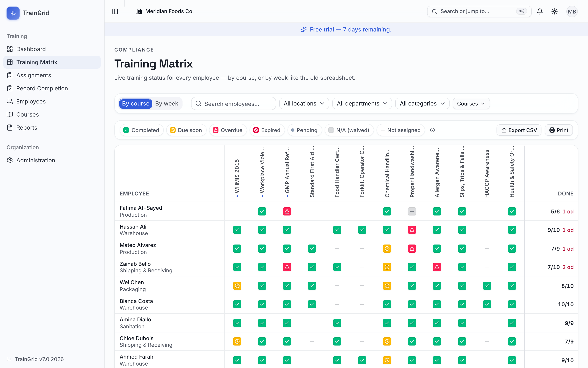Switch theme with the sun icon
The width and height of the screenshot is (588, 368).
(x=555, y=11)
